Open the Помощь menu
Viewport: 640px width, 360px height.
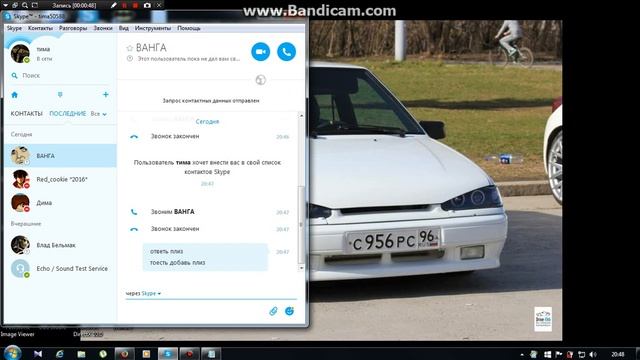189,28
